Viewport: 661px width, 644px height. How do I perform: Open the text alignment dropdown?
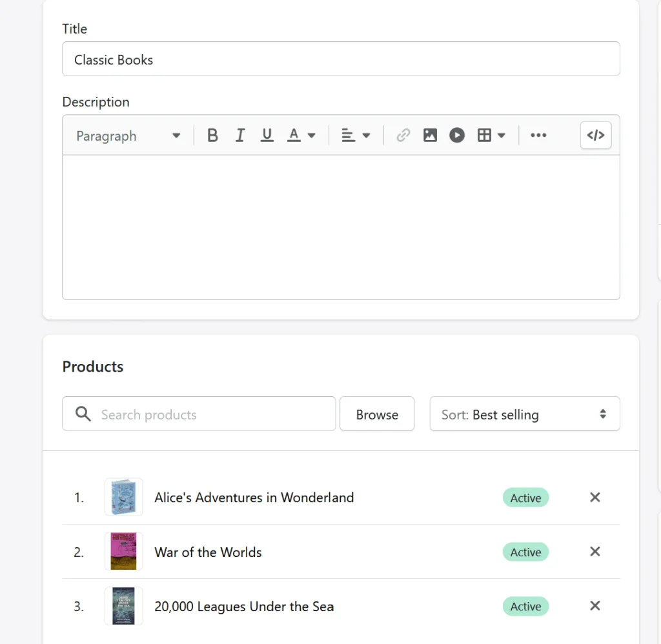coord(355,136)
